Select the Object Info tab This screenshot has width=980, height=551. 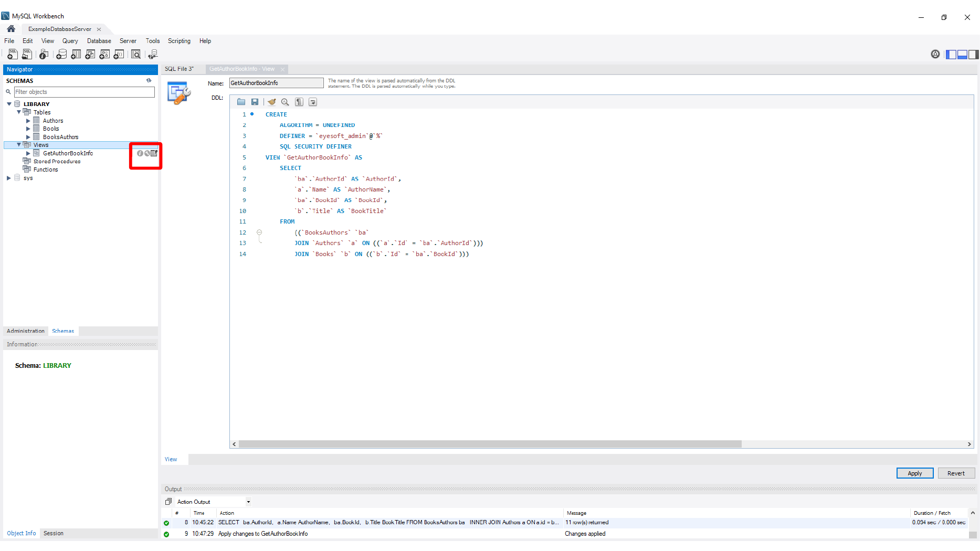22,533
